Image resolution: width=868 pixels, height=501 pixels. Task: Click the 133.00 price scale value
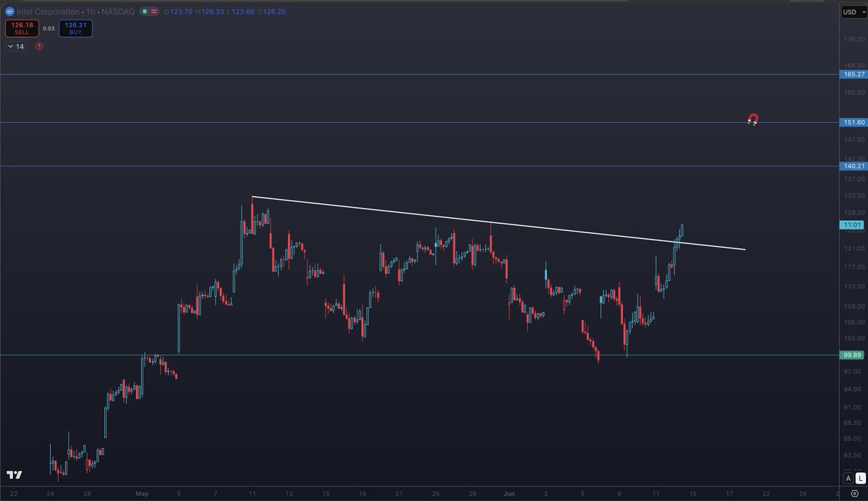855,195
